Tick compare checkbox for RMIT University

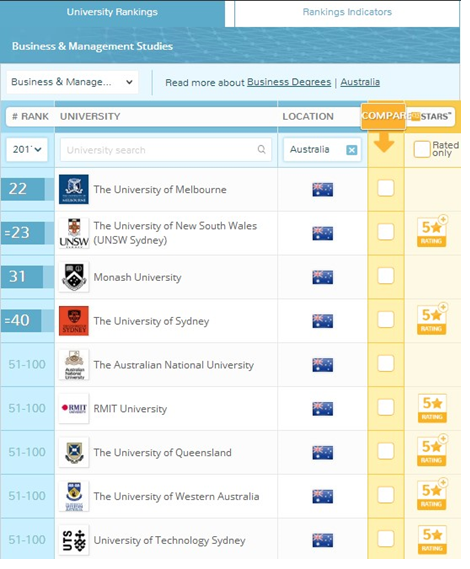385,407
